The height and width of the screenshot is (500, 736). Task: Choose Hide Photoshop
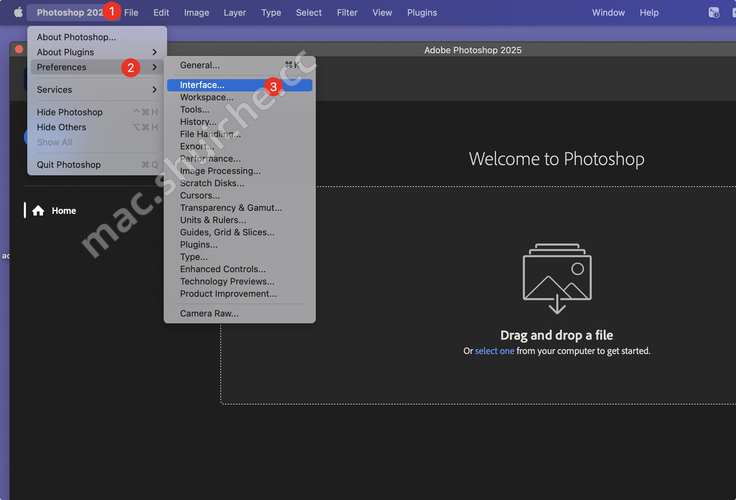[x=97, y=112]
